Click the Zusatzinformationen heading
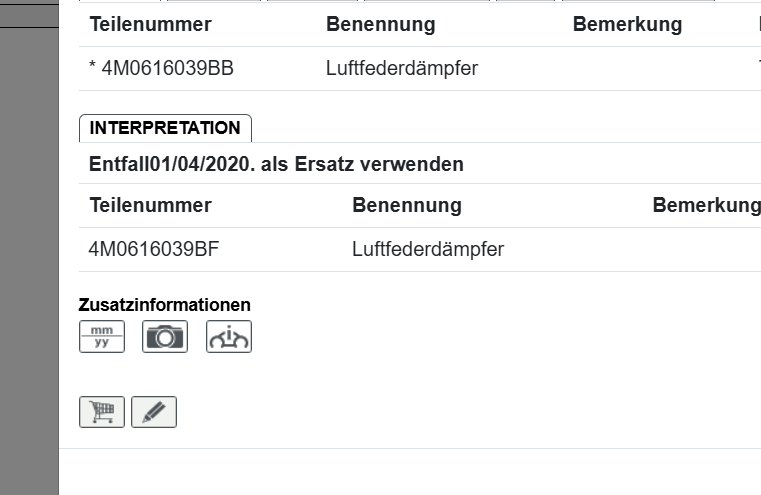761x495 pixels. (x=164, y=304)
